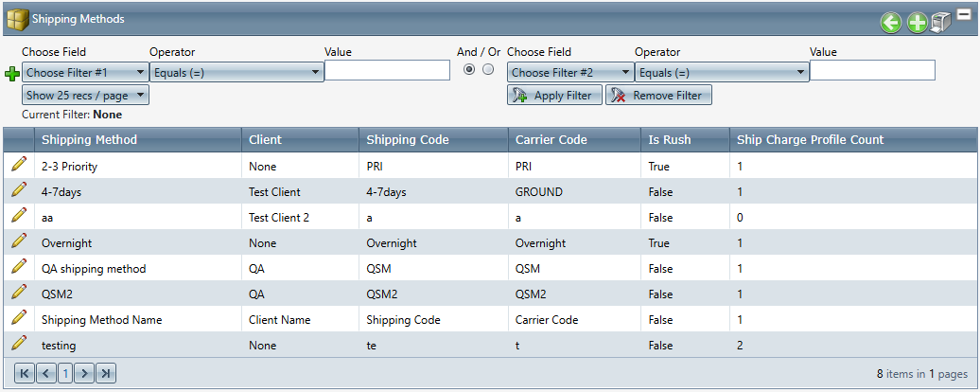Sort by Carrier Code column header
The width and height of the screenshot is (980, 392).
[551, 140]
